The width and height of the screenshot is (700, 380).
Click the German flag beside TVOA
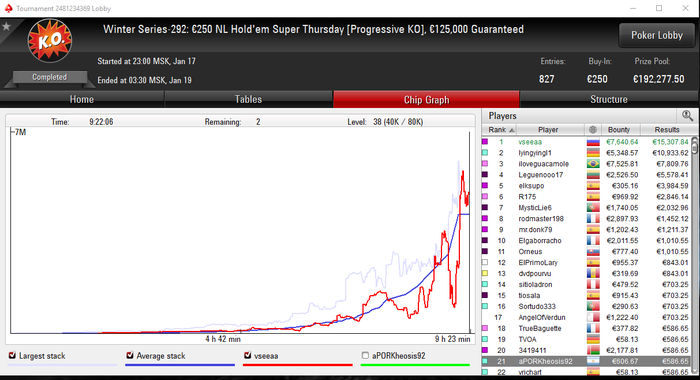click(593, 339)
